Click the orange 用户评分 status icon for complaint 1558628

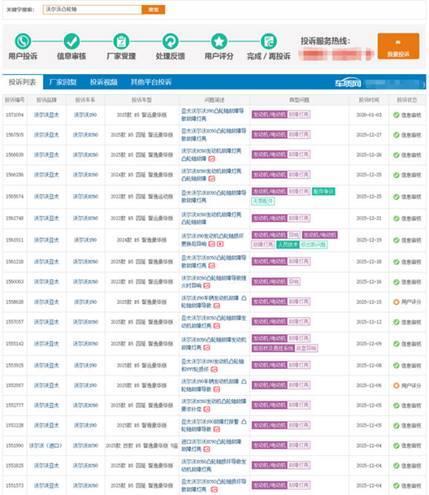pyautogui.click(x=396, y=302)
